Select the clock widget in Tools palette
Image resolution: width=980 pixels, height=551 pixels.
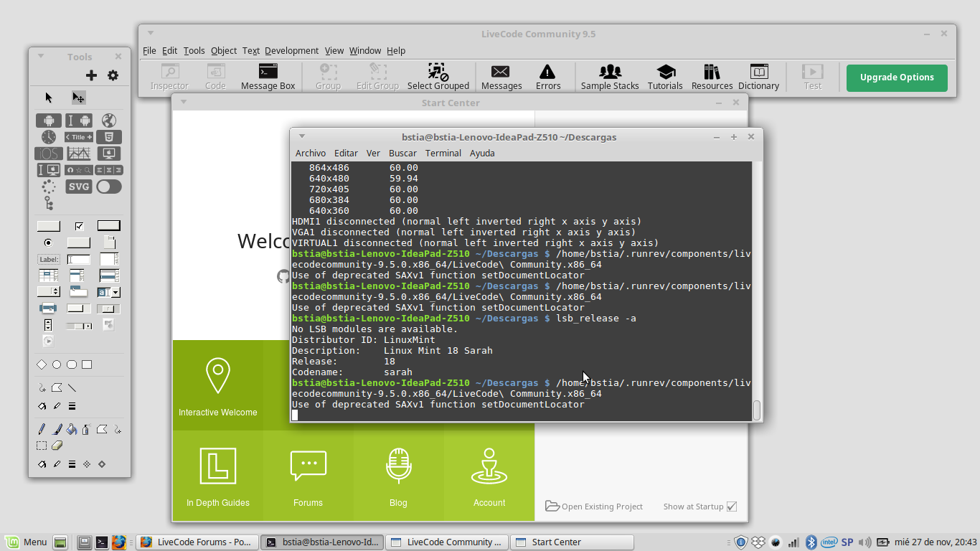49,137
